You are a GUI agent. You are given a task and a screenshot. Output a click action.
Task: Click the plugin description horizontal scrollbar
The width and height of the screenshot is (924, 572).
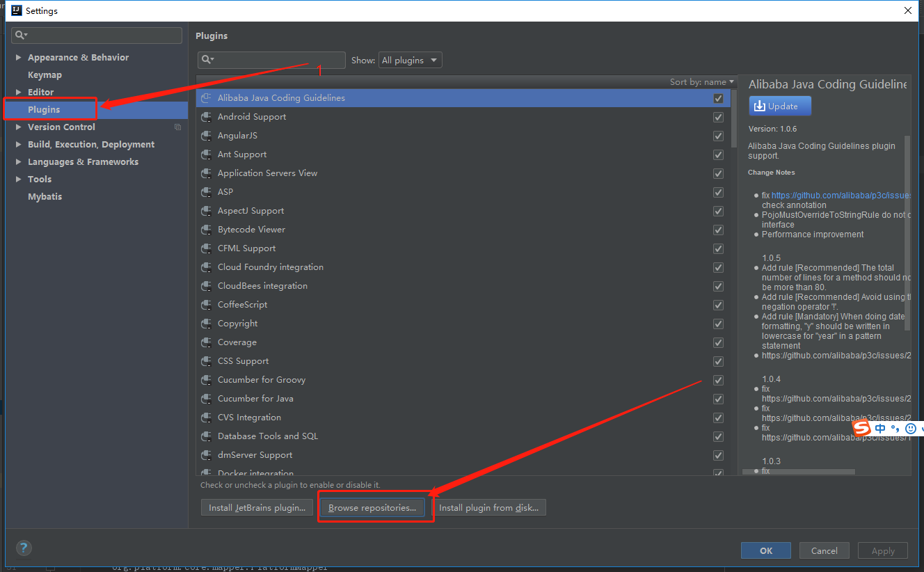point(799,472)
